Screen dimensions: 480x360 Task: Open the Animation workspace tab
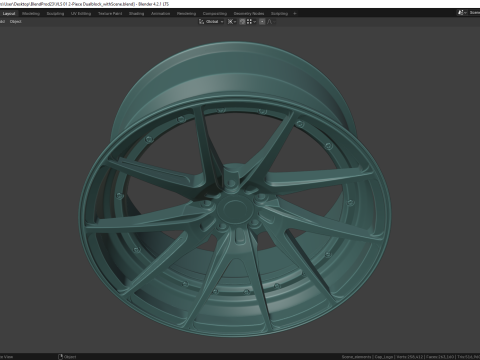click(x=160, y=14)
